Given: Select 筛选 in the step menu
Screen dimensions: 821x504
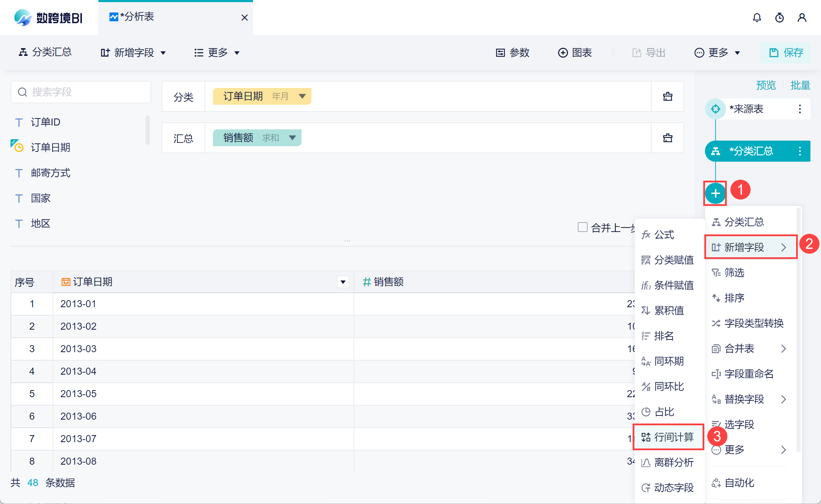Looking at the screenshot, I should tap(734, 272).
